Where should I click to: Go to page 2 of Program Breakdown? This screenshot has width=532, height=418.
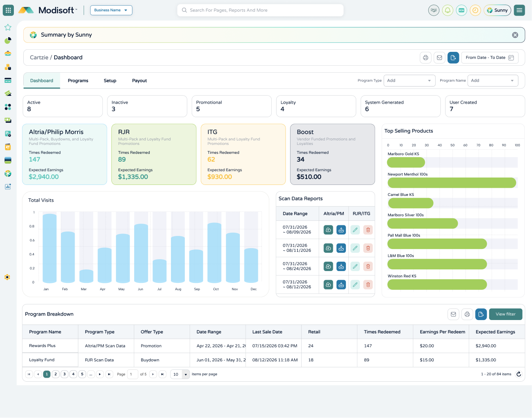click(55, 374)
